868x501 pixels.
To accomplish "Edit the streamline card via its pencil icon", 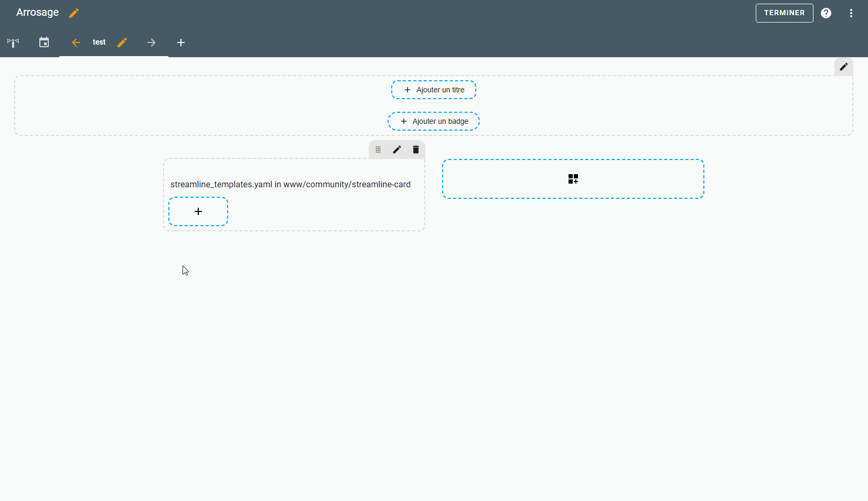I will tap(397, 150).
